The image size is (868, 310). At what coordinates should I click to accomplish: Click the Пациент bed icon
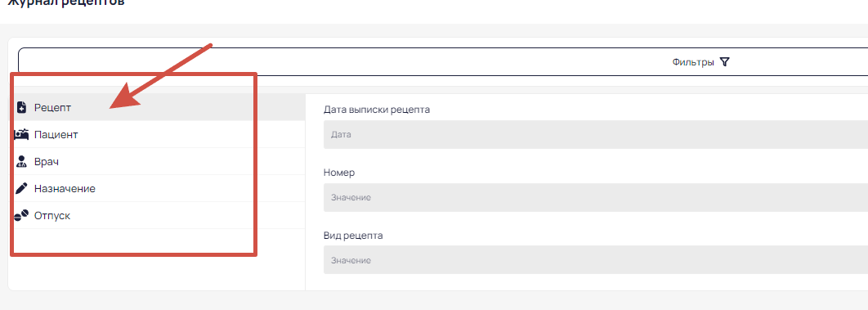coord(21,134)
